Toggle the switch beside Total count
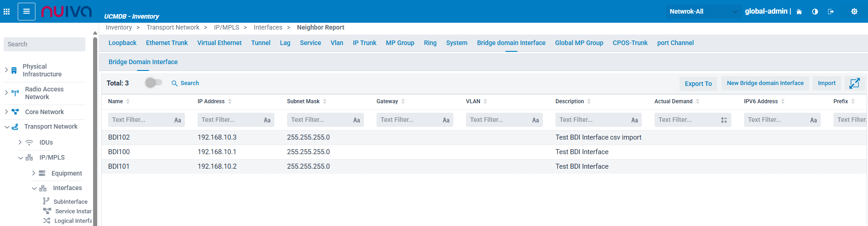The image size is (868, 226). coord(154,83)
